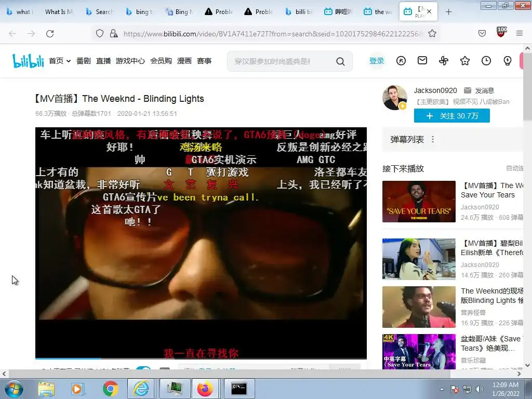532x399 pixels.
Task: Open the 盆栽哥/A妹 Save Your Tears title link
Action: point(492,343)
